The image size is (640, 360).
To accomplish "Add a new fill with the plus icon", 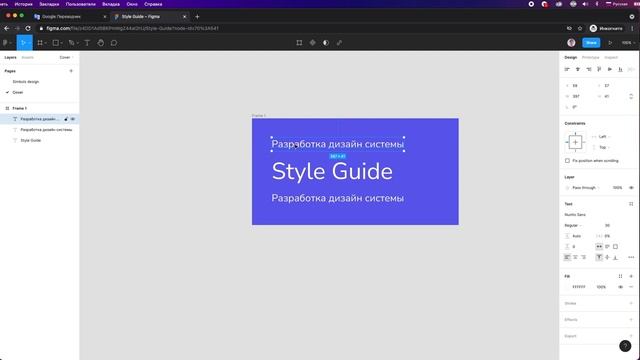I will (x=631, y=276).
